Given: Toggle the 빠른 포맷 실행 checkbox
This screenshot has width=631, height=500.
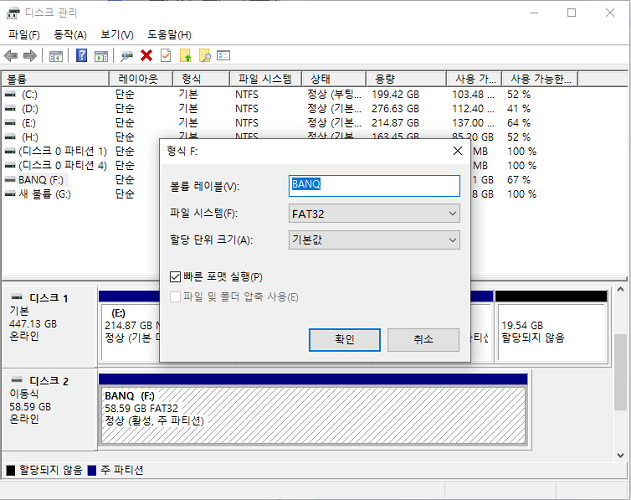Looking at the screenshot, I should (x=175, y=277).
